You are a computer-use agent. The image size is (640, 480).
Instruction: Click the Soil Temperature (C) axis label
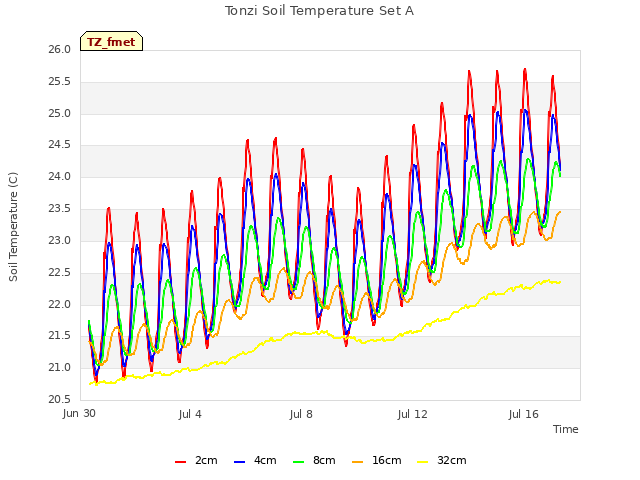13,227
